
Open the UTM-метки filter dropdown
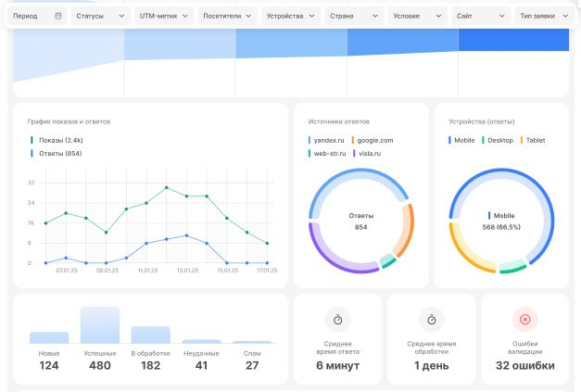click(164, 16)
